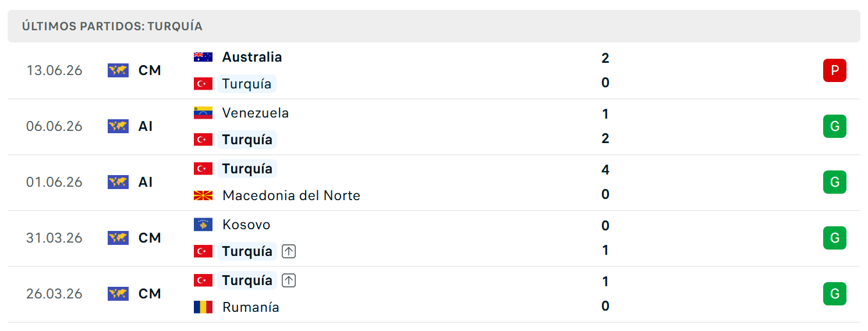Open the Australia team link
Image resolution: width=868 pixels, height=331 pixels.
(252, 57)
